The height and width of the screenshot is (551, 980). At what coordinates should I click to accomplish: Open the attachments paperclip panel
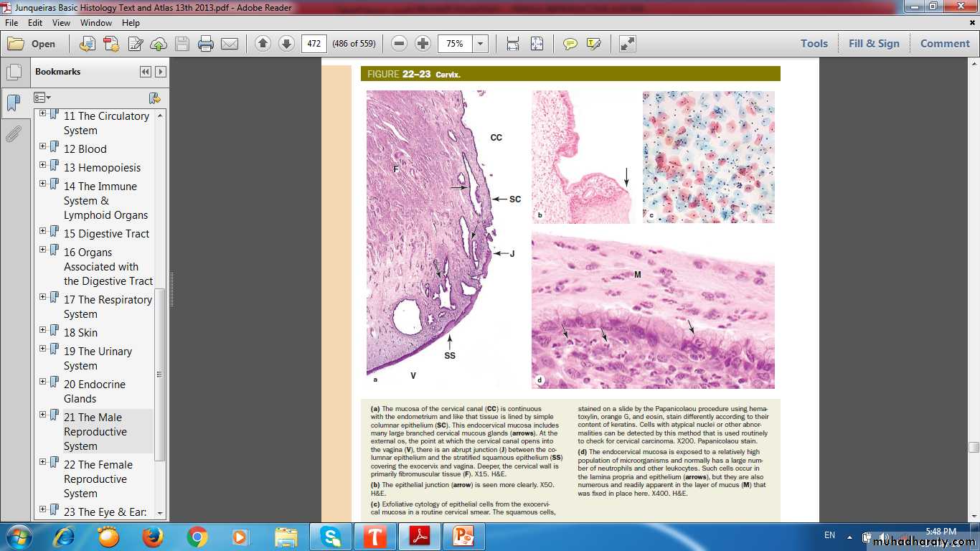click(13, 134)
